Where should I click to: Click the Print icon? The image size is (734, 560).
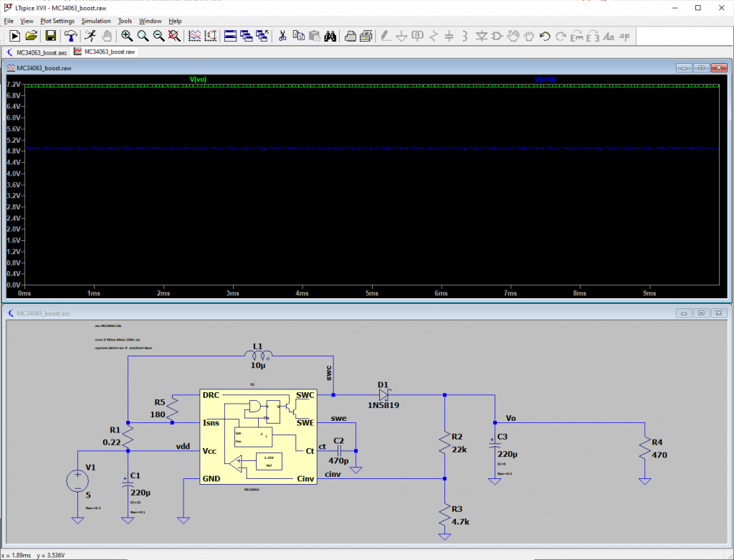tap(350, 36)
